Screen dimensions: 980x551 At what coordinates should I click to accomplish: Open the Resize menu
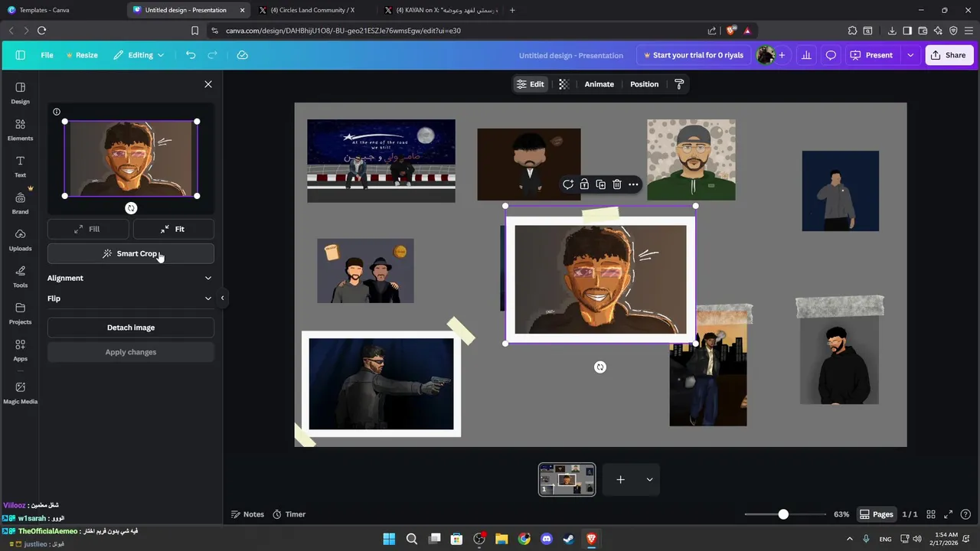coord(82,55)
